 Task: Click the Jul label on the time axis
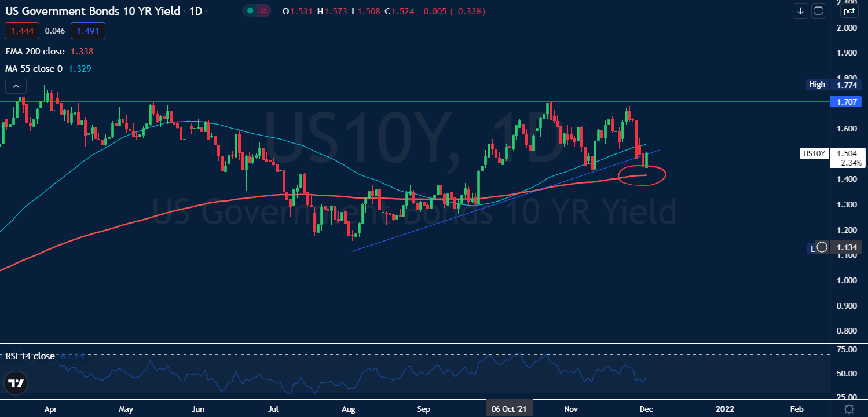coord(272,409)
